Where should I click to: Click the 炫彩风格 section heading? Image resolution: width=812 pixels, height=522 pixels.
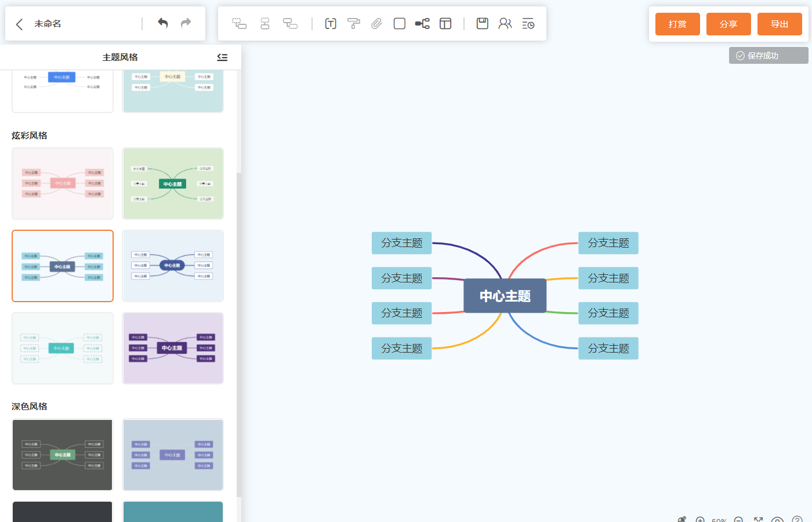(30, 135)
